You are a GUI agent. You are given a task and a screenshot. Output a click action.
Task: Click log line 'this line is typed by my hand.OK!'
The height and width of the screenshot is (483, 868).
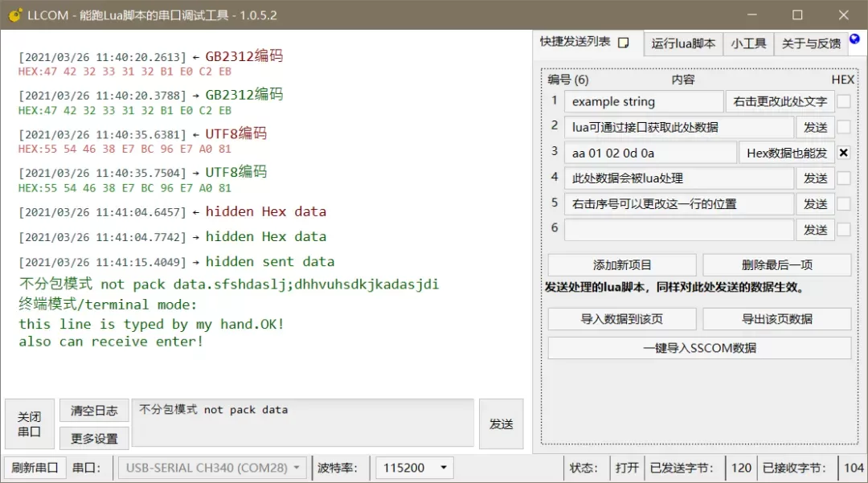click(151, 324)
